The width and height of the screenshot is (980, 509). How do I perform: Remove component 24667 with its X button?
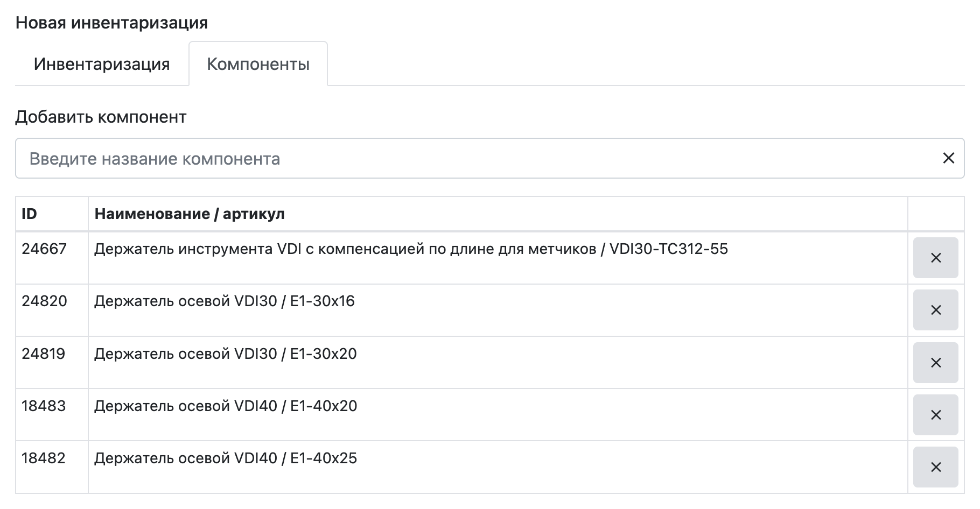935,258
